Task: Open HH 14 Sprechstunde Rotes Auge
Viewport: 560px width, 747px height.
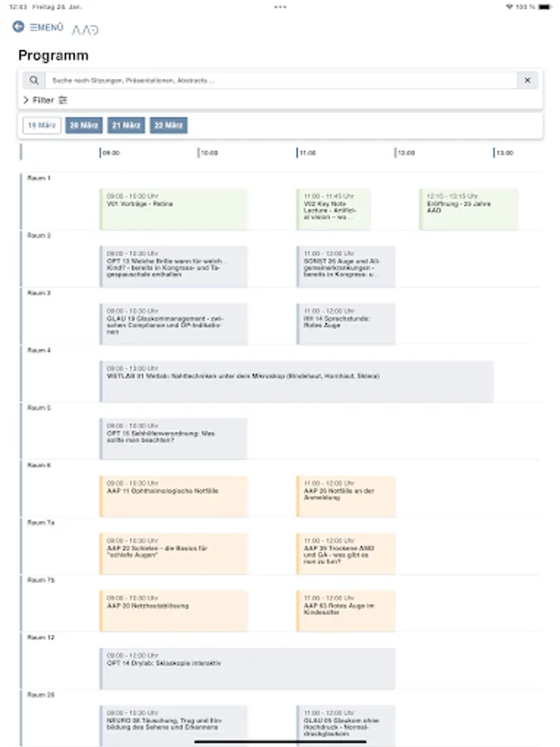Action: click(x=345, y=324)
